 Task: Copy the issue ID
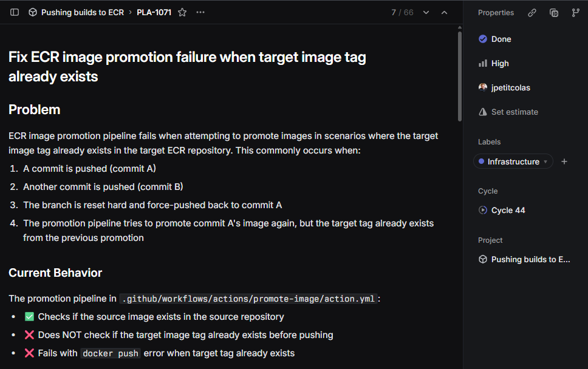pyautogui.click(x=553, y=12)
